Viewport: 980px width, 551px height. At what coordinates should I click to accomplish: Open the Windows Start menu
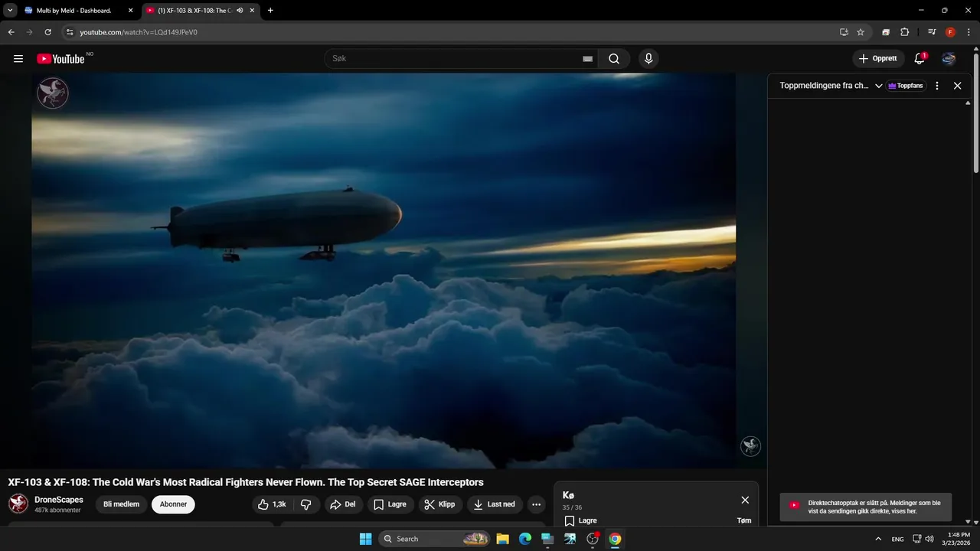(365, 539)
